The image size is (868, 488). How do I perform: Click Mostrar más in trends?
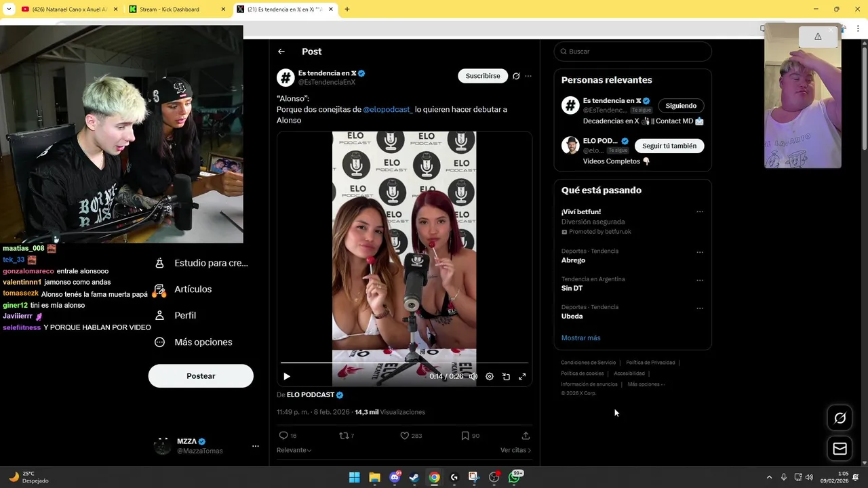(580, 338)
